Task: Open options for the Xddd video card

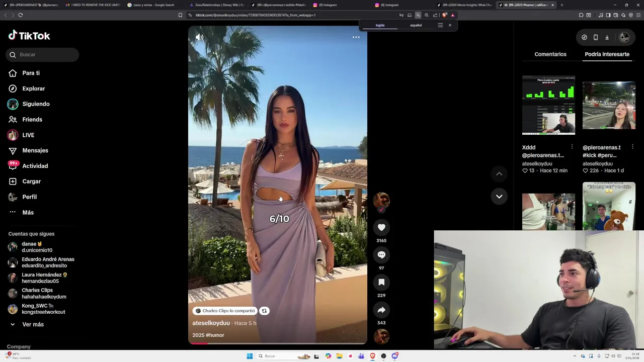Action: 572,146
